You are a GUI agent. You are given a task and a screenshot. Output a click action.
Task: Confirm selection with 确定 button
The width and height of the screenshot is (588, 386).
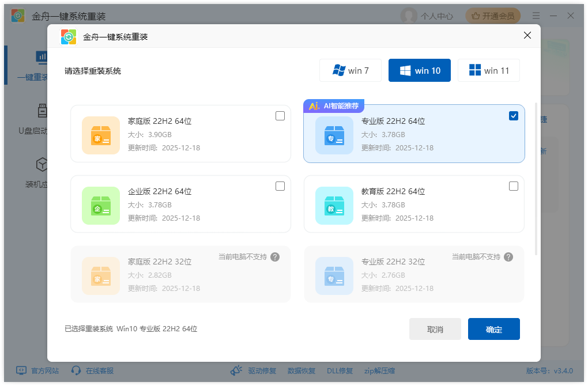coord(494,328)
